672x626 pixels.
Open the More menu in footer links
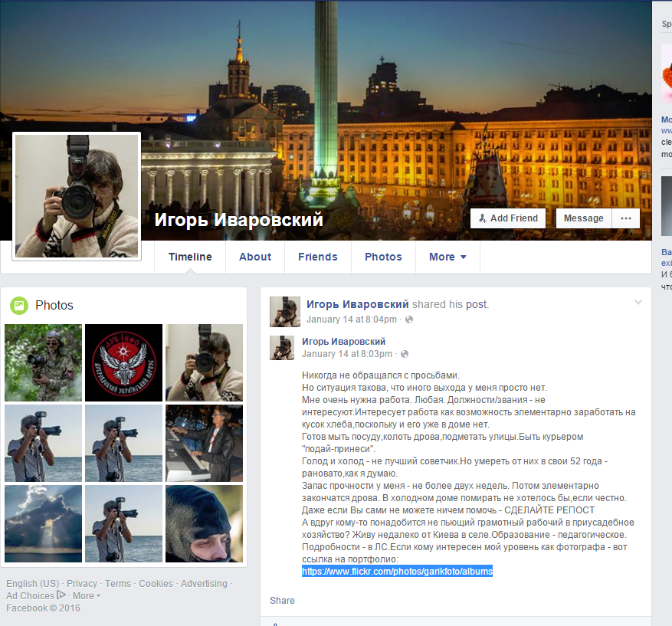(x=86, y=596)
